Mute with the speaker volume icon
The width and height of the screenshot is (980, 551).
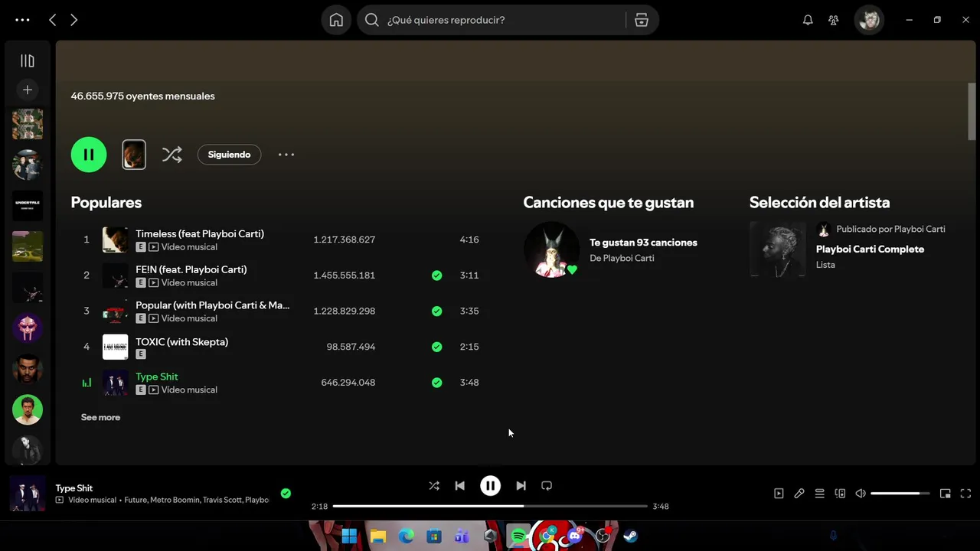tap(861, 494)
